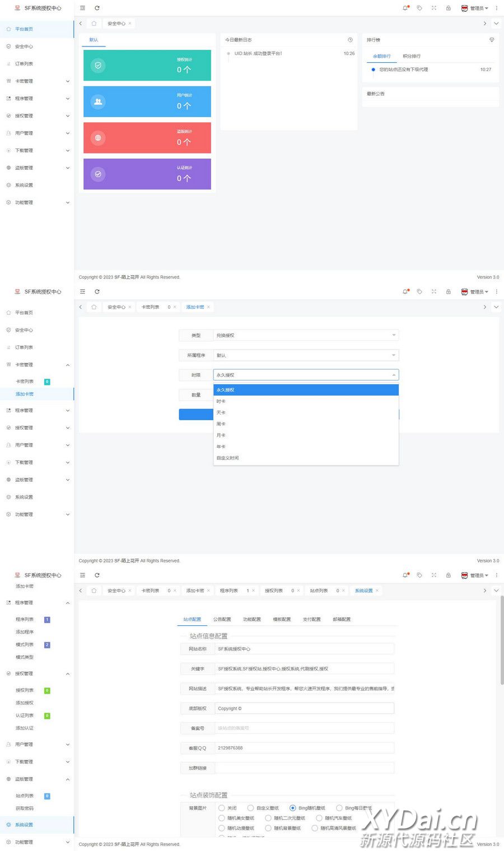504x851 pixels.
Task: Click the shield icon on 授权统计 card
Action: click(x=98, y=66)
